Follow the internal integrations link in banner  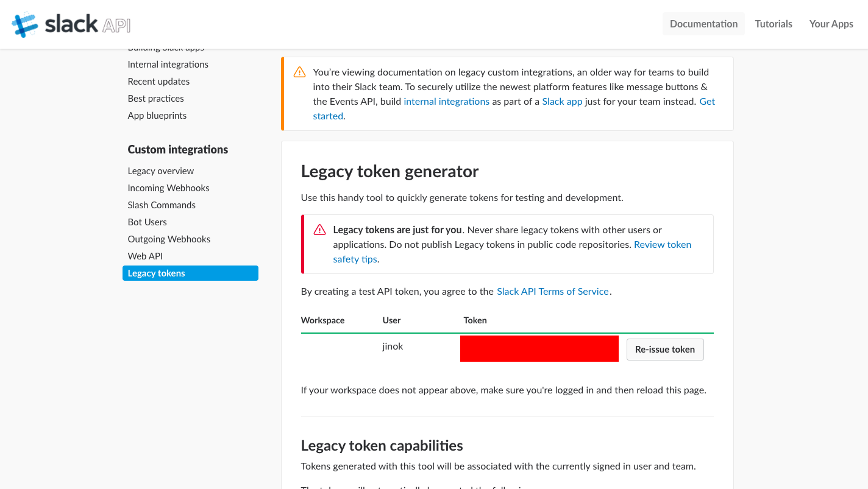coord(446,102)
